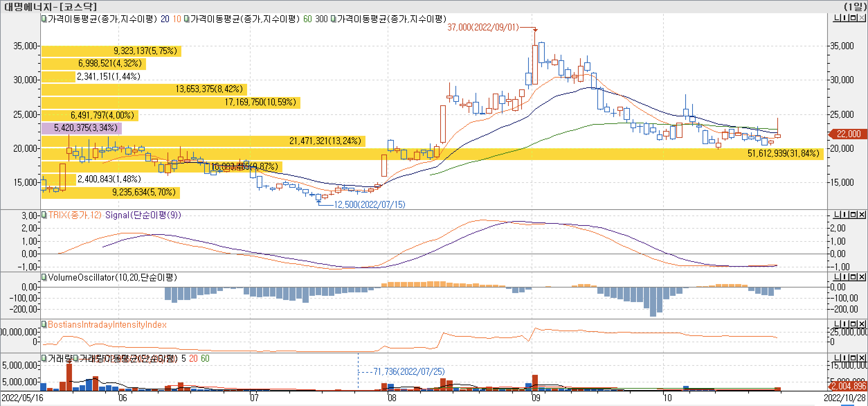Maximize the TRIX indicator panel
Viewport: 868px width, 406px height.
click(853, 215)
